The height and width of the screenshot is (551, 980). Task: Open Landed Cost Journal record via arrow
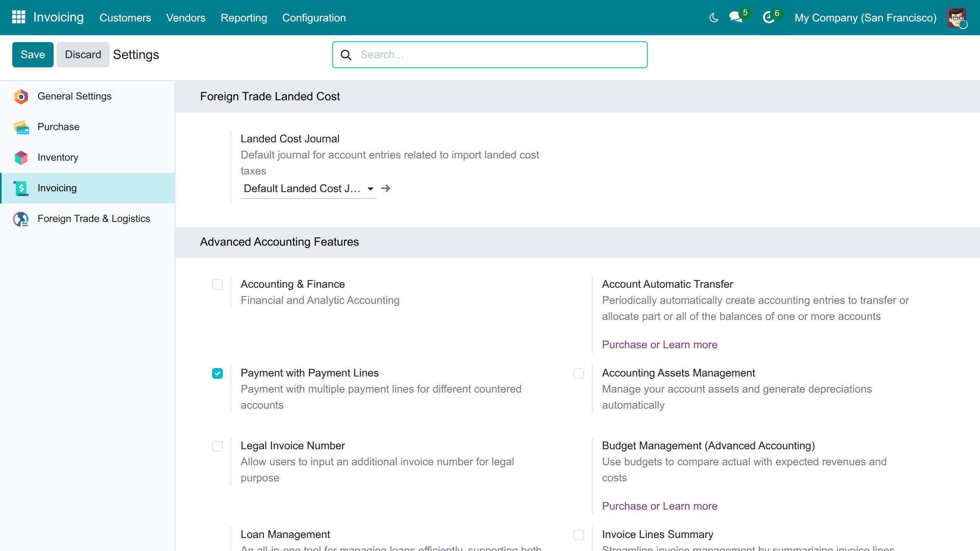[x=386, y=188]
